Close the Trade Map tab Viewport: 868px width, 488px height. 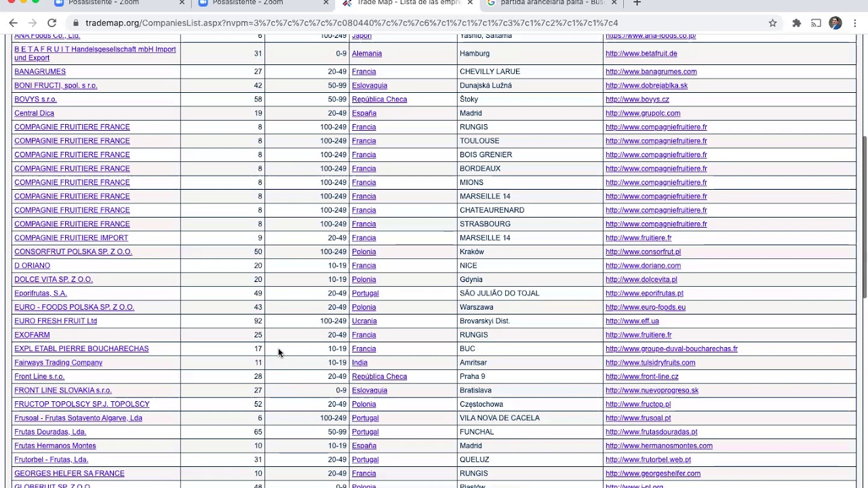pos(470,3)
